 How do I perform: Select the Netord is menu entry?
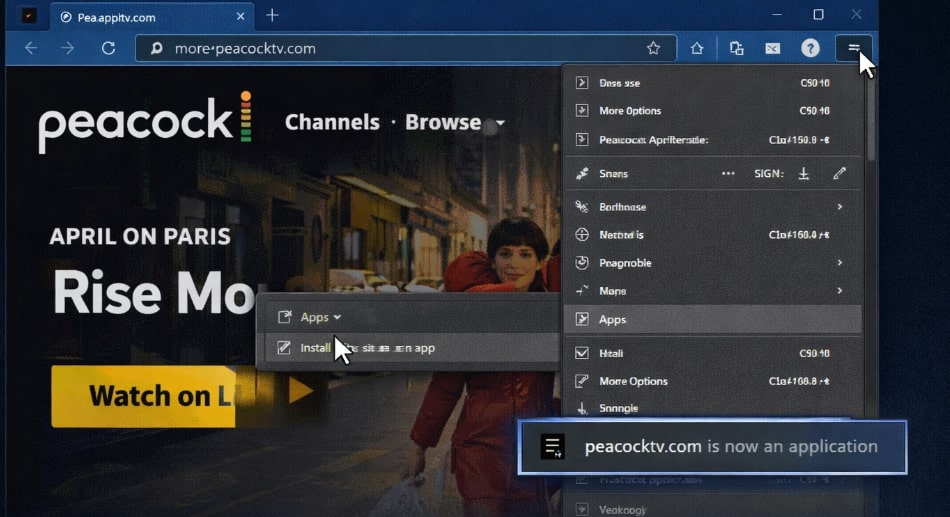pyautogui.click(x=712, y=235)
